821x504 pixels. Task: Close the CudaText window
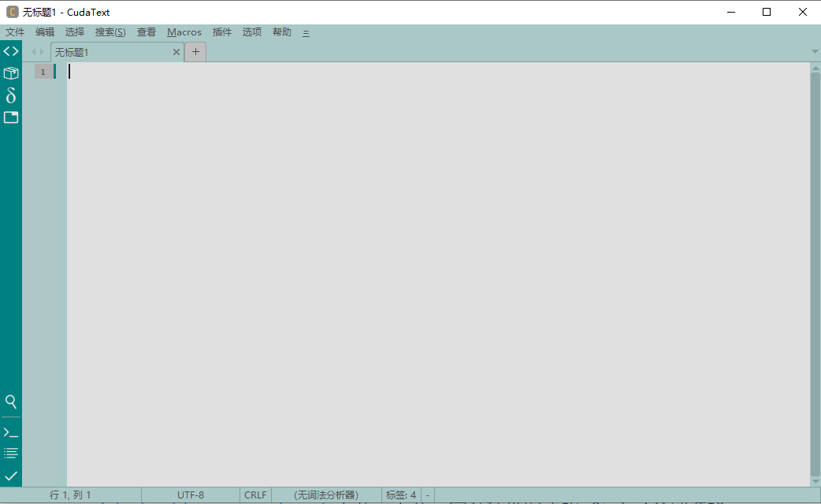tap(803, 12)
